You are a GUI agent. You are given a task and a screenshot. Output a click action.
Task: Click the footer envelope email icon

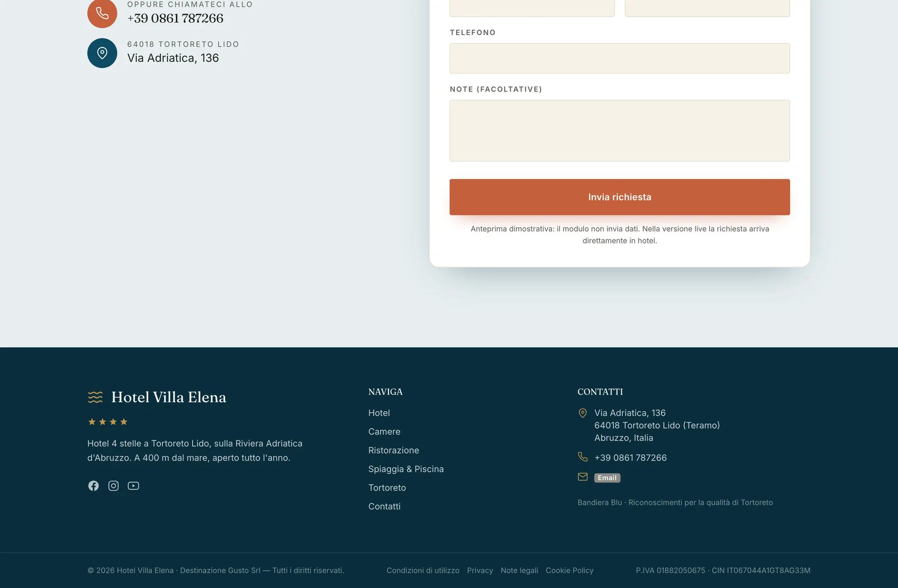pos(583,477)
